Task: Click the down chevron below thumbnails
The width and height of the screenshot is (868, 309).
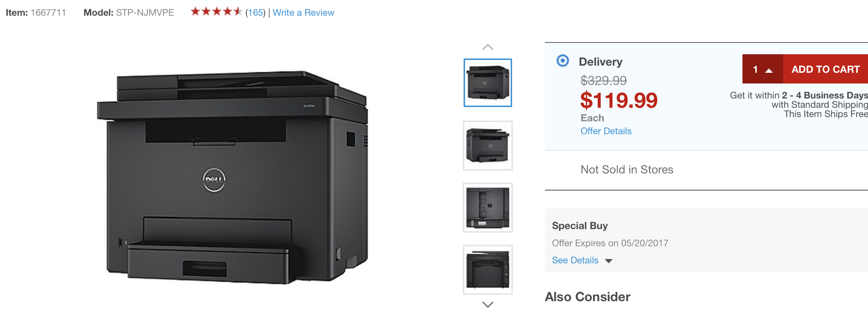Action: pos(487,304)
